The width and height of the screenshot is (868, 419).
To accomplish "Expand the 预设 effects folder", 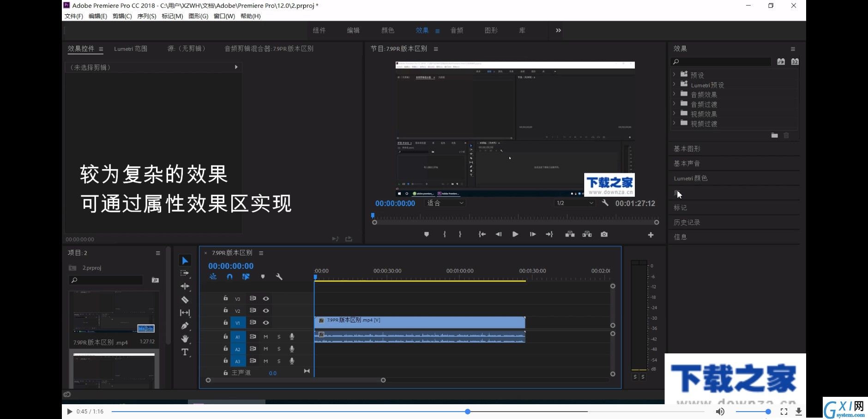I will (x=674, y=74).
